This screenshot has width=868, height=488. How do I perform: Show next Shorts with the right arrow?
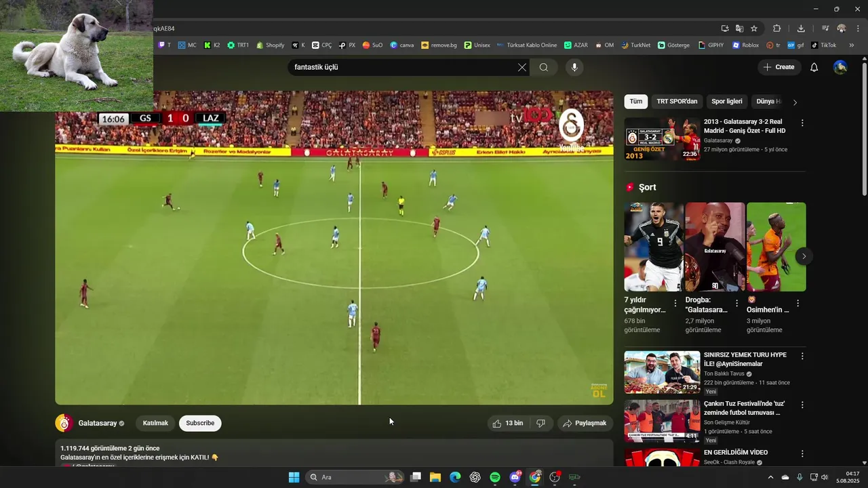[x=804, y=256]
